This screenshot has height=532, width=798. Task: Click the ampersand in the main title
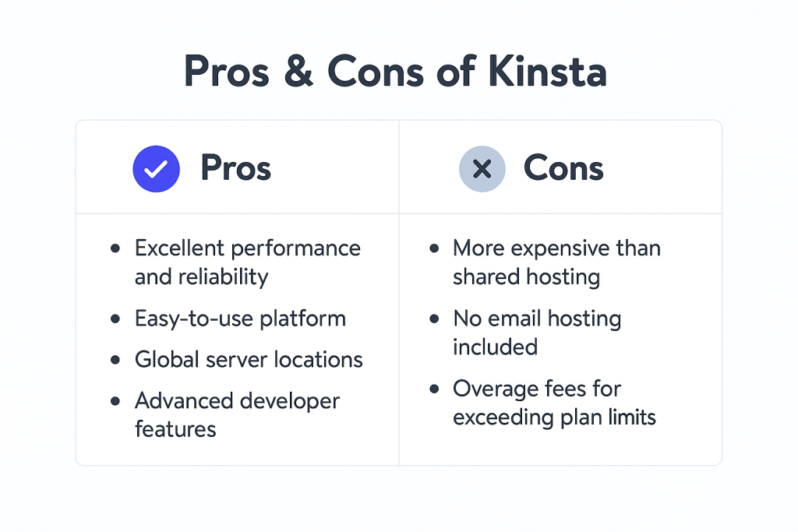click(300, 72)
